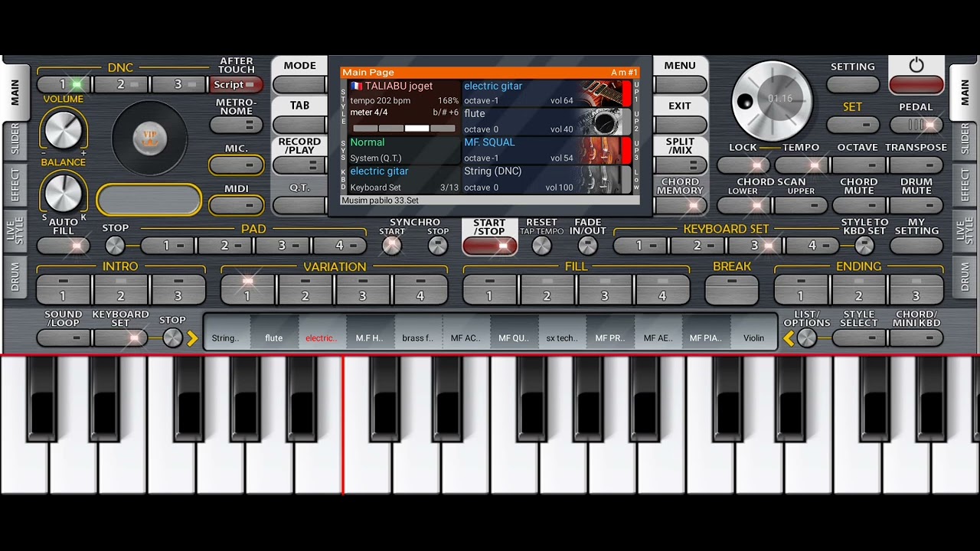980x551 pixels.
Task: Click the Q.T. button
Action: [299, 205]
